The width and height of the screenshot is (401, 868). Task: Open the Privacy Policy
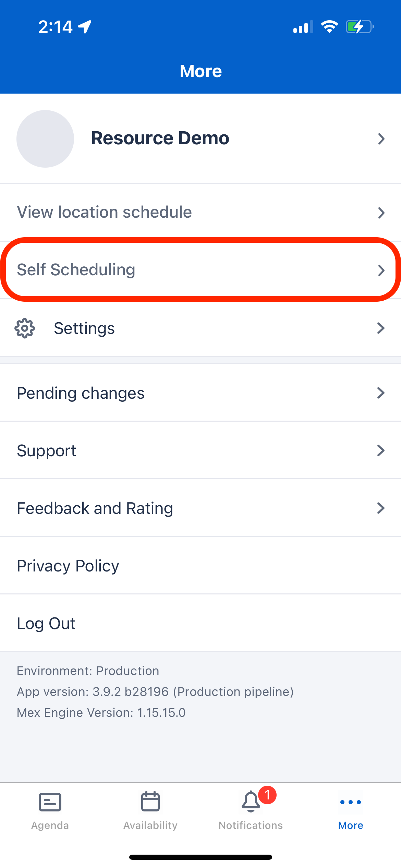68,566
